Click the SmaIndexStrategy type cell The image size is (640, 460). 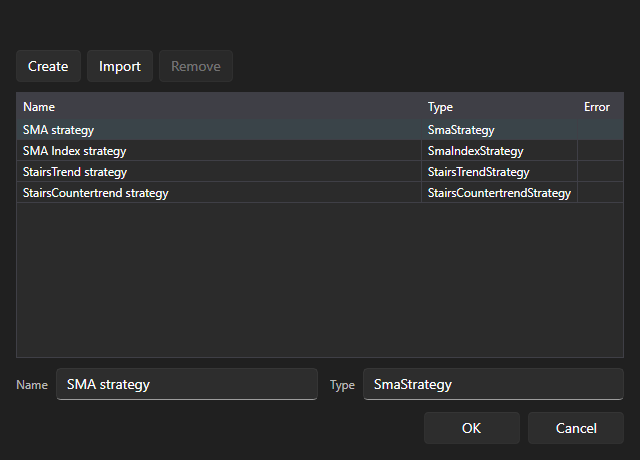pos(499,151)
